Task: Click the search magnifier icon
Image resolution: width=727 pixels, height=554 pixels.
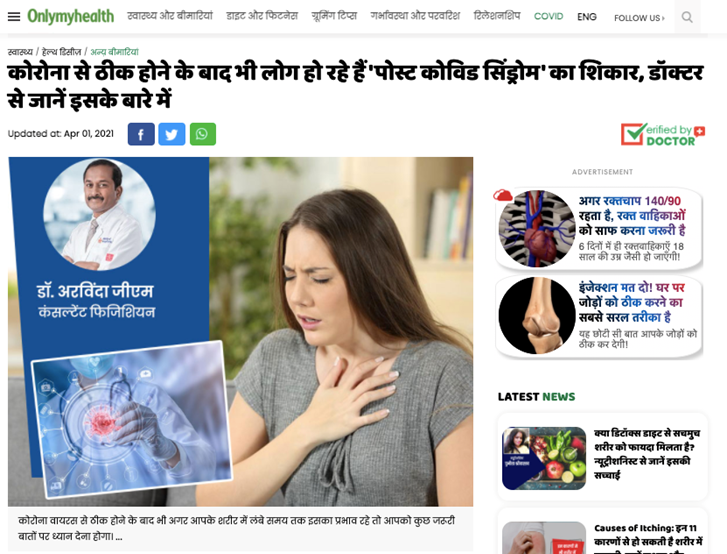Action: click(687, 17)
